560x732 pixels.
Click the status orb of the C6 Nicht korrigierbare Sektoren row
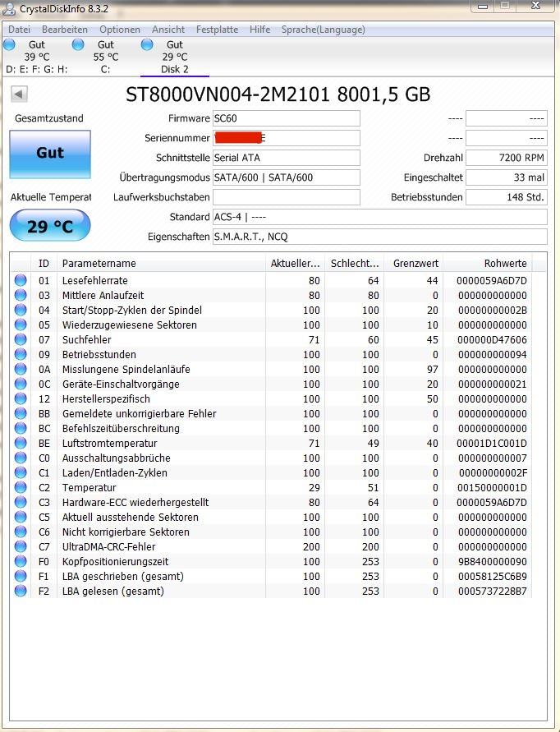[21, 532]
